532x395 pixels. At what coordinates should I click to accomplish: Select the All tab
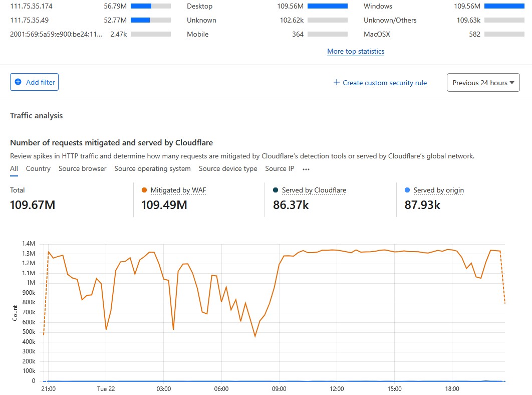14,169
